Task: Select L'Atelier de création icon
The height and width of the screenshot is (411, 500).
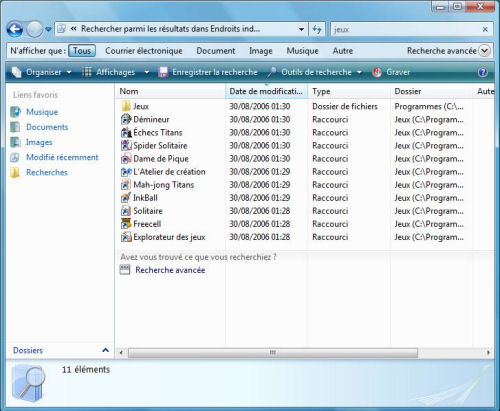Action: pos(126,172)
